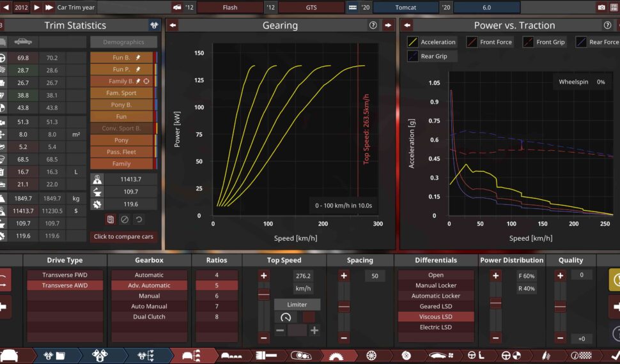This screenshot has height=364, width=620.
Task: Click the camera screenshot icon
Action: pyautogui.click(x=601, y=8)
